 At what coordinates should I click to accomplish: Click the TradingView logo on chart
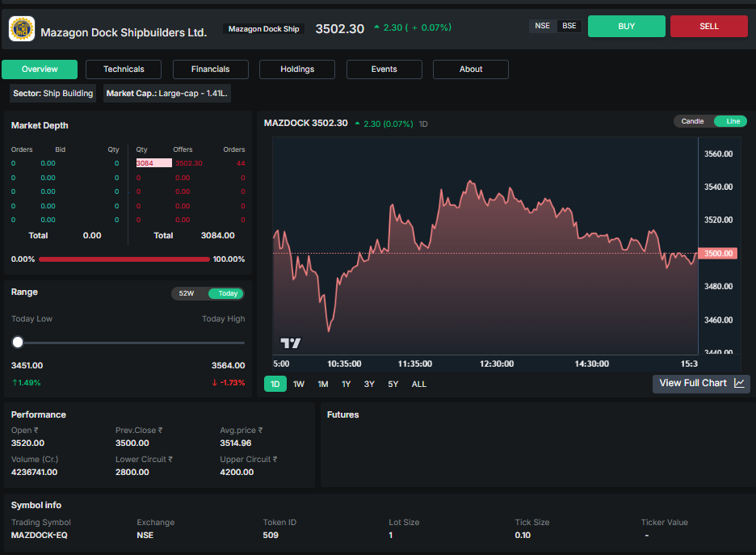pos(290,343)
